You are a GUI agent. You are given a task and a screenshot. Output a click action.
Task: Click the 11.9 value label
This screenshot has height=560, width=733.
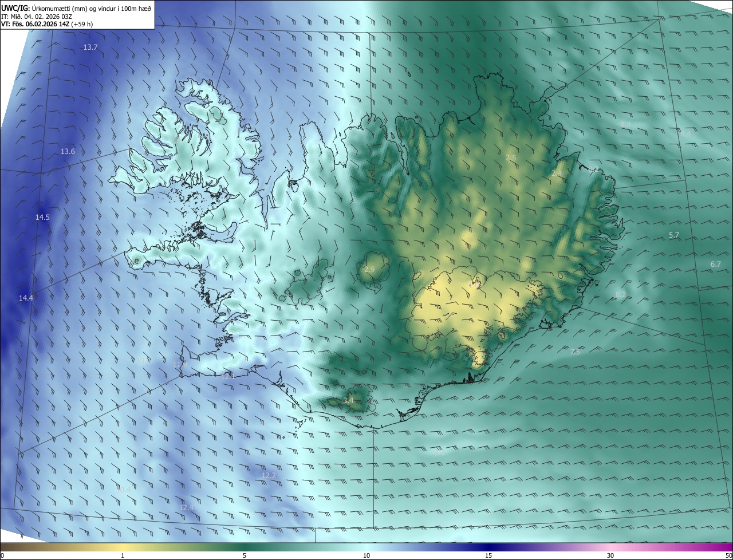tap(180, 365)
